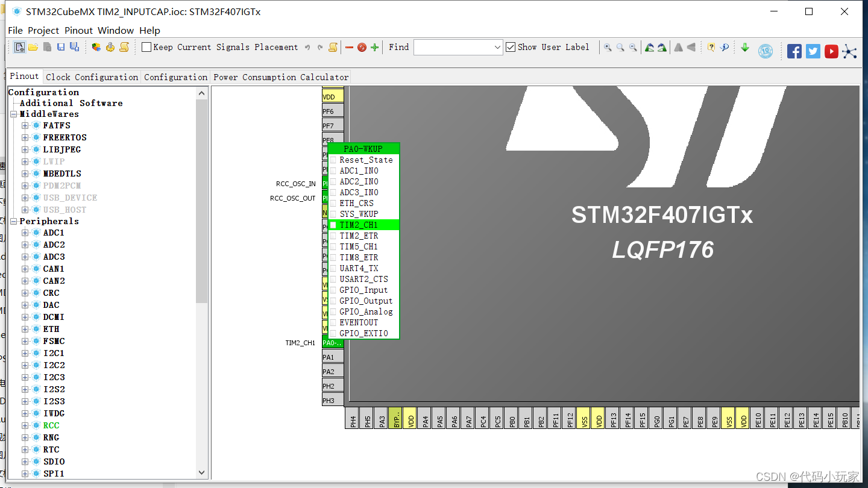Expand the FREERTOS tree node

coord(25,137)
